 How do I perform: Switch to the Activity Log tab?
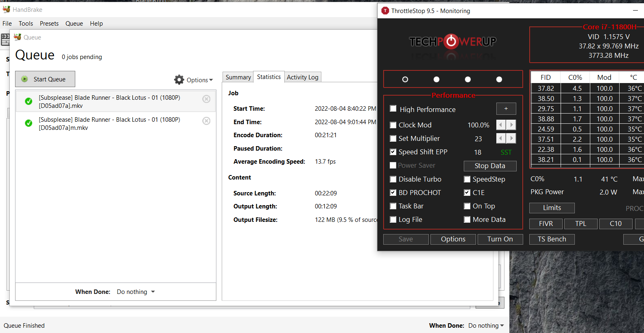(303, 77)
